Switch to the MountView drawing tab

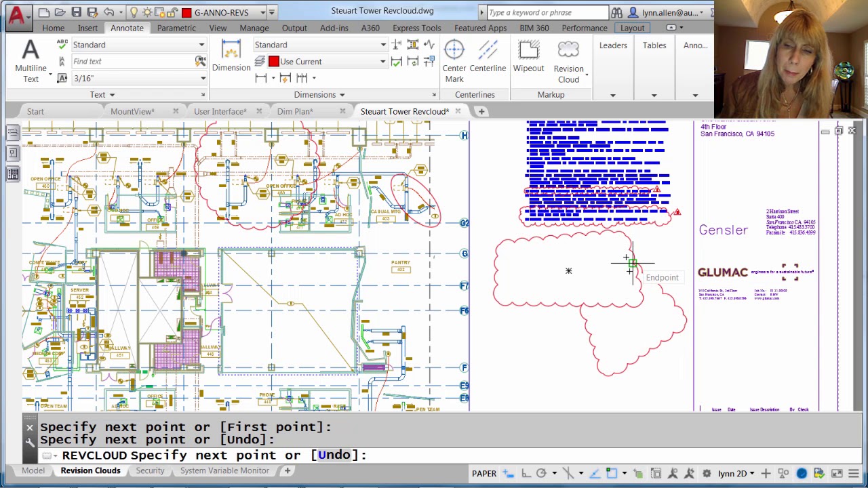point(132,111)
